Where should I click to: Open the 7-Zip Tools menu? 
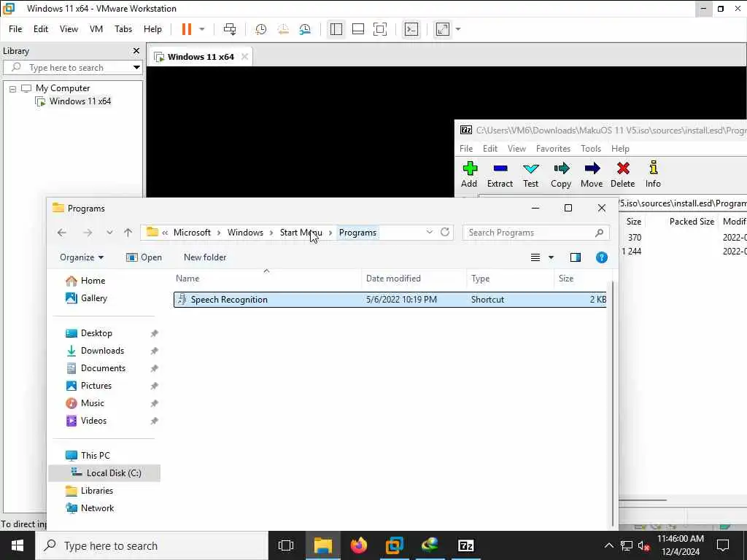pos(591,149)
